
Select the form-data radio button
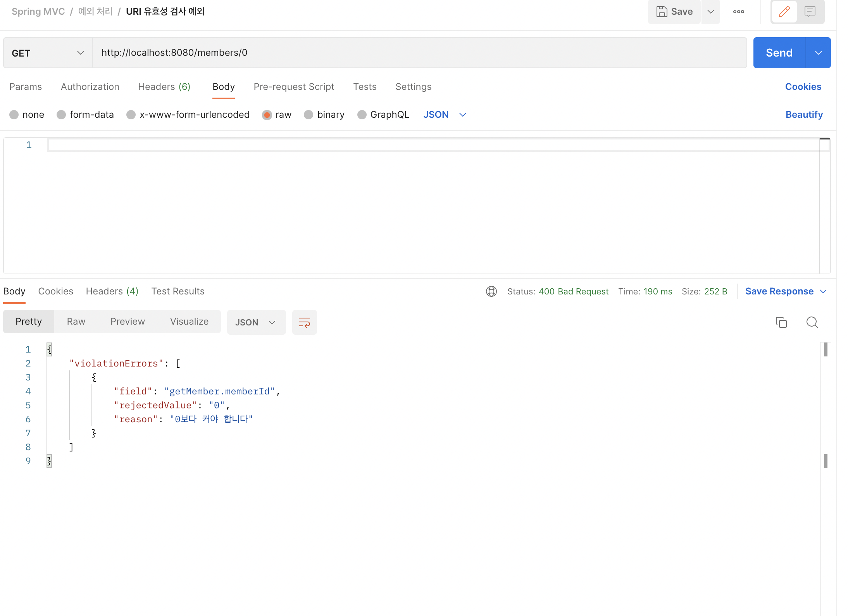(61, 115)
